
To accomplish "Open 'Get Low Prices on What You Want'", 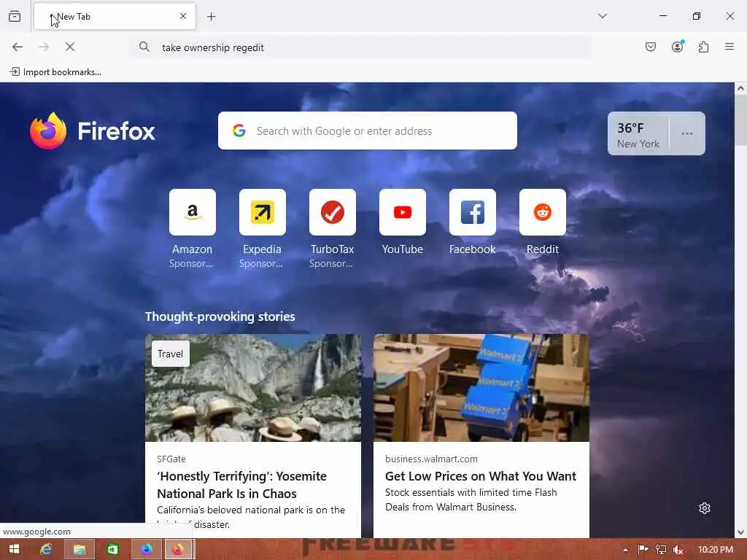I will 481,476.
